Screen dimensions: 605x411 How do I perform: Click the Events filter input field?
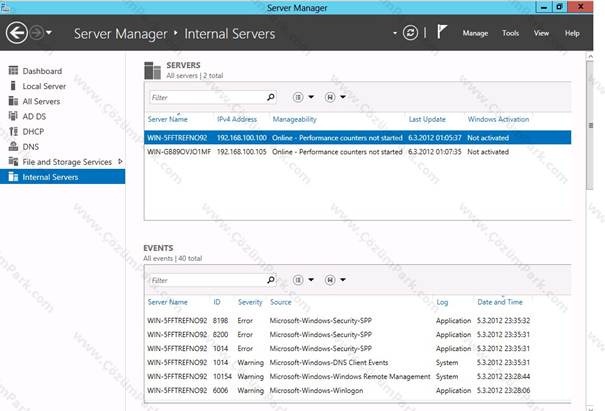click(x=207, y=281)
